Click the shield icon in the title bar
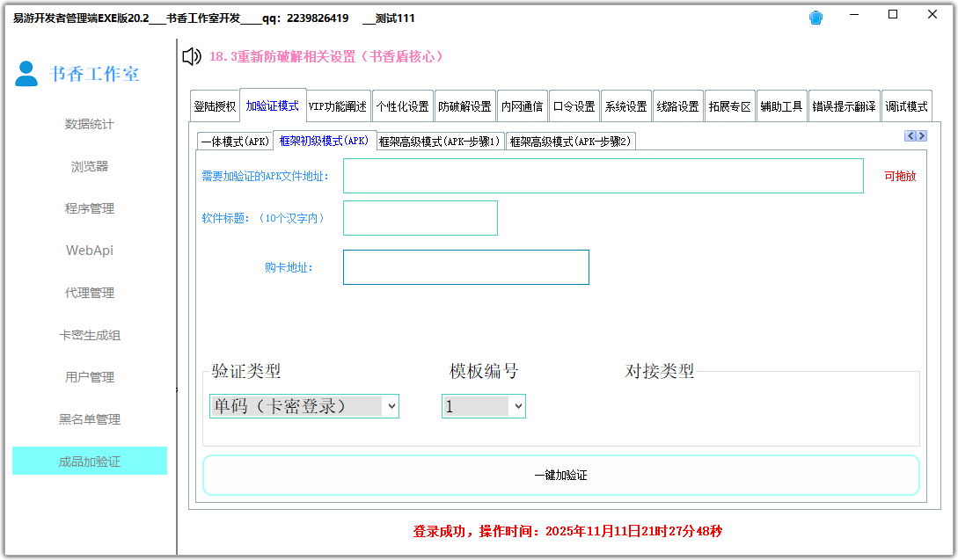 [815, 17]
